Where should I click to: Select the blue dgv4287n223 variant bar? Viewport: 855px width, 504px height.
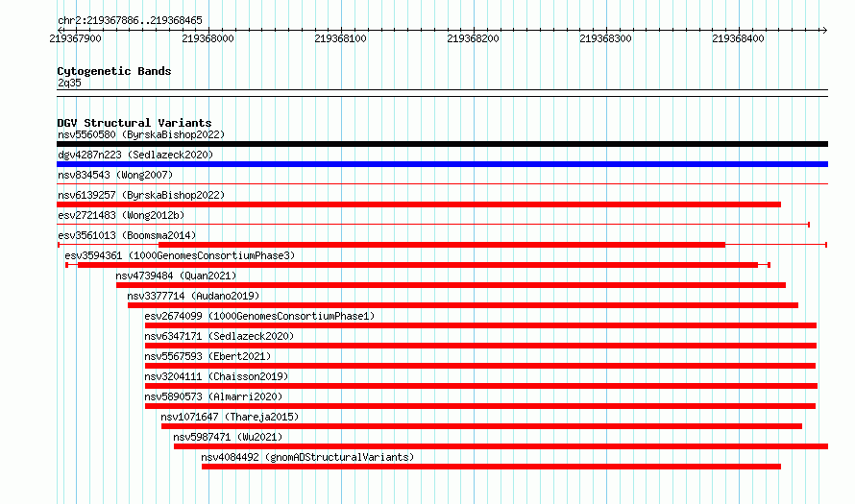(442, 164)
